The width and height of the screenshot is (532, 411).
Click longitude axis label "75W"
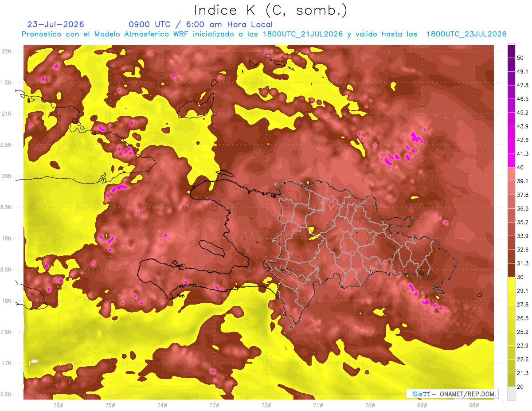coord(110,405)
